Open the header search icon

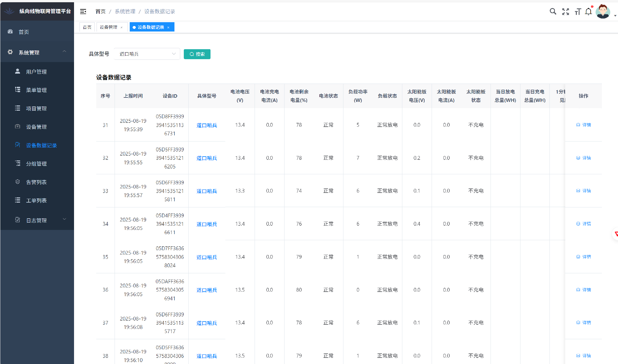coord(553,12)
